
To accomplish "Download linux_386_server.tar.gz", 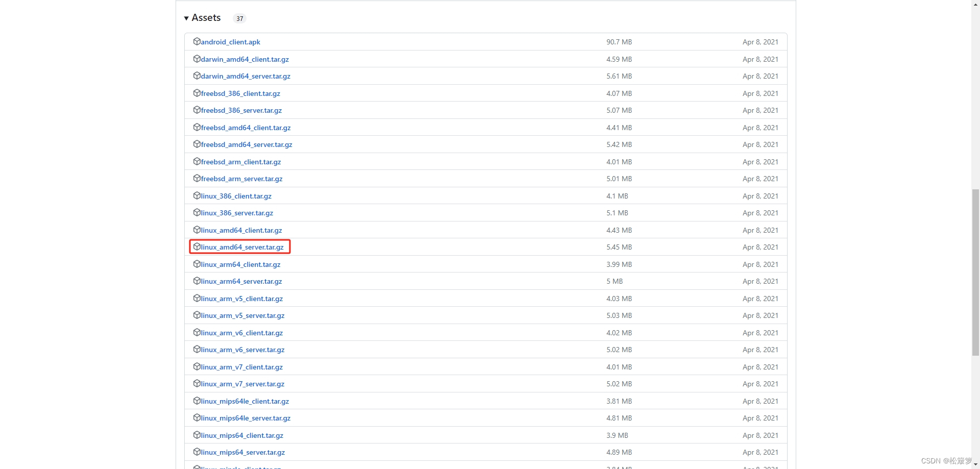I will click(237, 213).
